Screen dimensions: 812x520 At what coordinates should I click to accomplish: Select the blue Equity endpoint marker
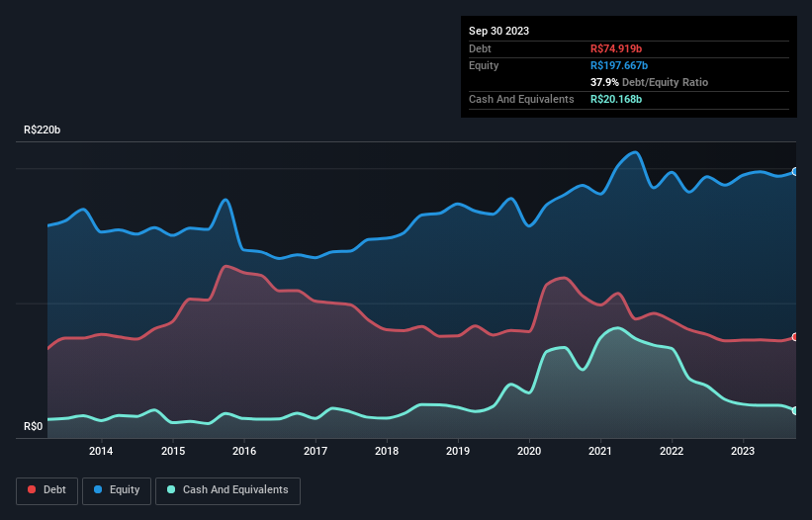pos(795,172)
